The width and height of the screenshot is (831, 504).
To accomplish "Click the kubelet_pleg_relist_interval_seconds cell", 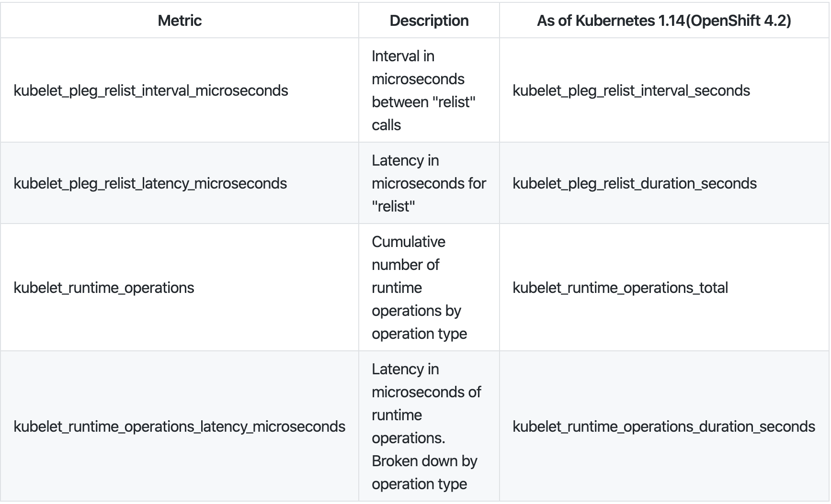I will click(631, 90).
